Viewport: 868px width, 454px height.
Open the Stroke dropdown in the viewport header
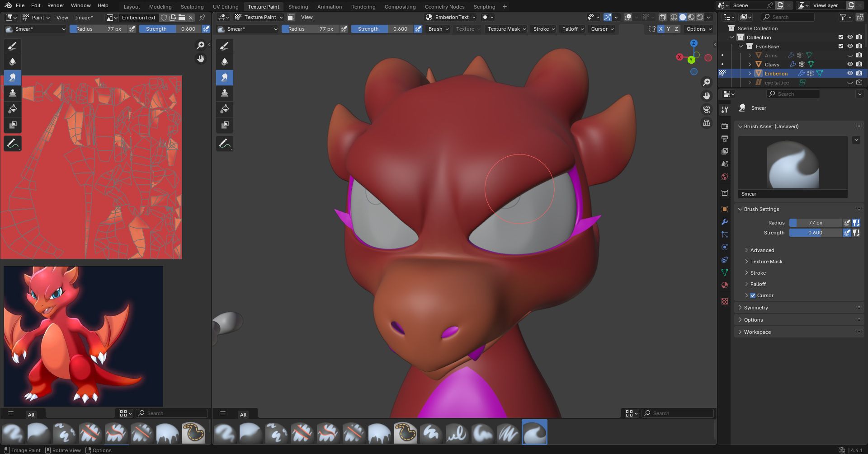544,29
